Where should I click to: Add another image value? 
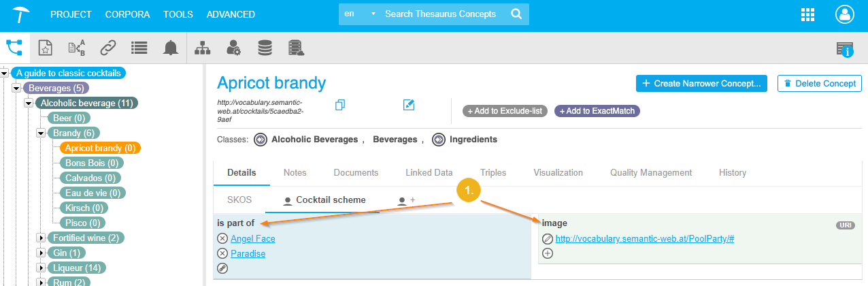[x=548, y=253]
